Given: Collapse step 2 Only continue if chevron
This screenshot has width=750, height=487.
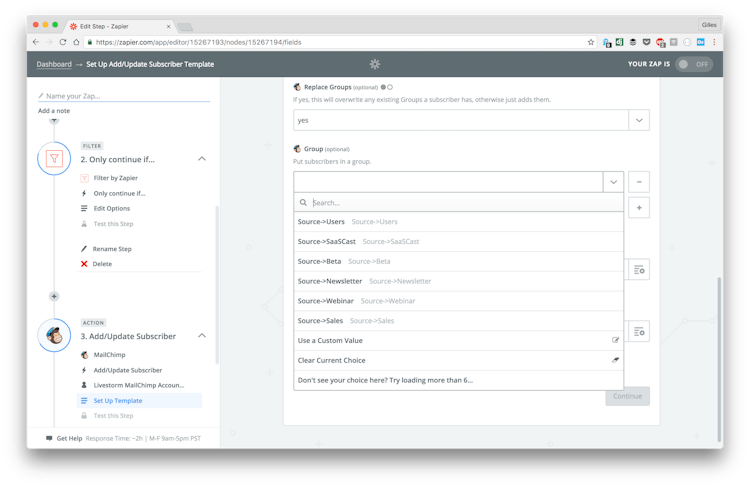Looking at the screenshot, I should tap(202, 159).
